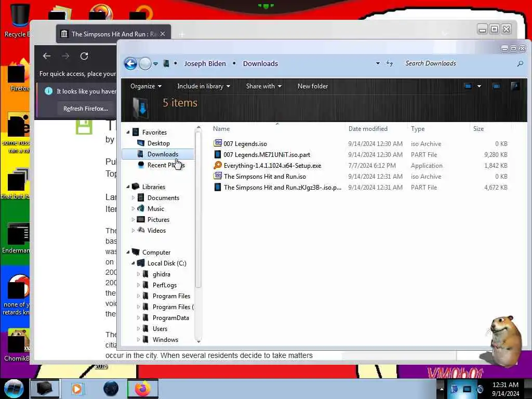Open the Organize menu

pos(146,86)
